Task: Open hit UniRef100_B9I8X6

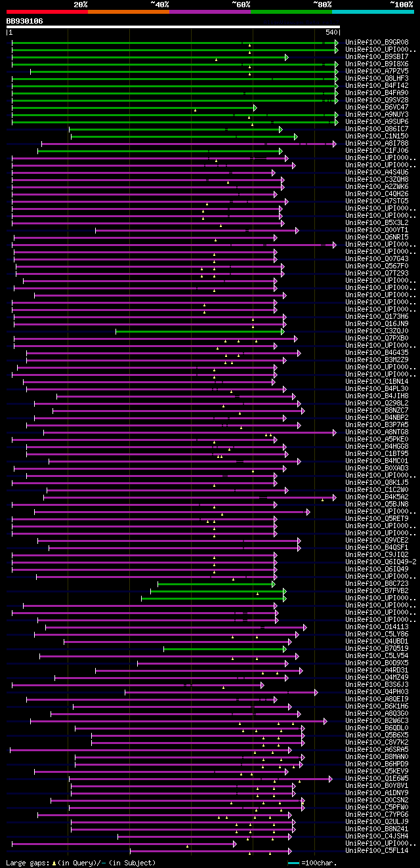Action: (x=377, y=64)
